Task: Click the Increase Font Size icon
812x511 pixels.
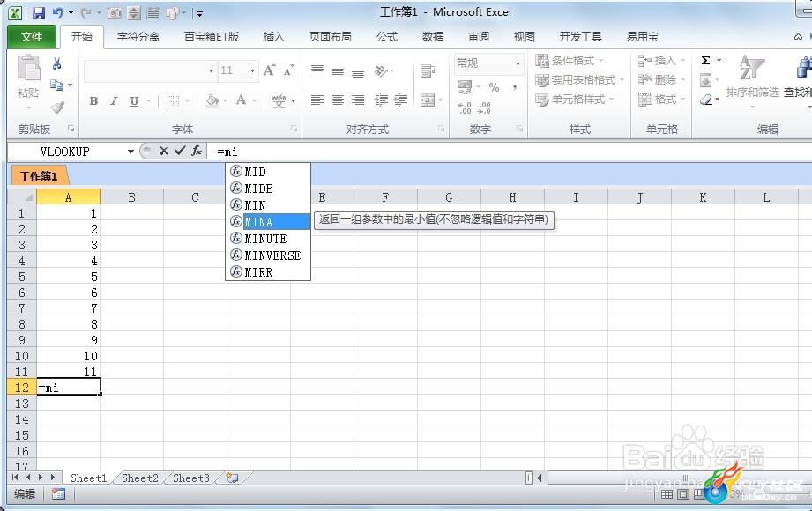Action: click(x=269, y=70)
